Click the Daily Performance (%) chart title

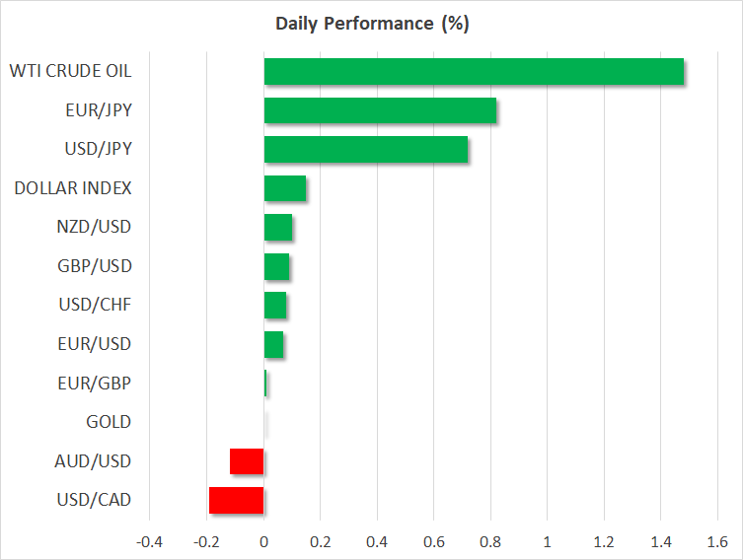point(371,24)
